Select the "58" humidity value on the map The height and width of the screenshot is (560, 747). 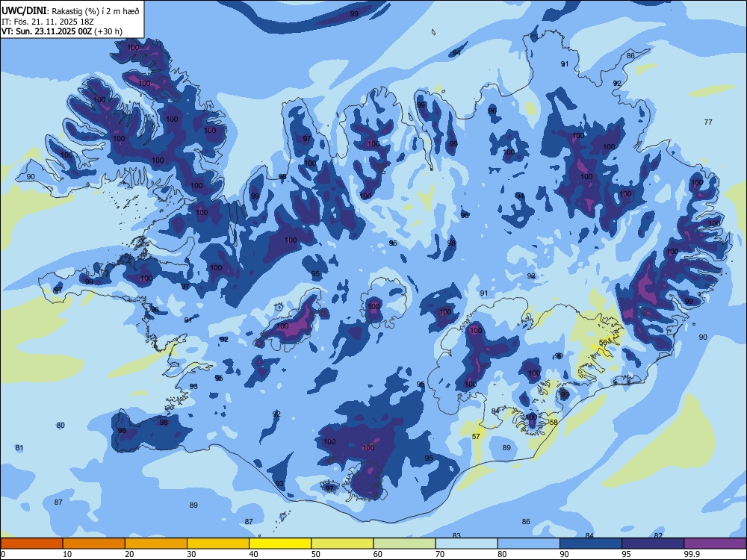point(553,422)
